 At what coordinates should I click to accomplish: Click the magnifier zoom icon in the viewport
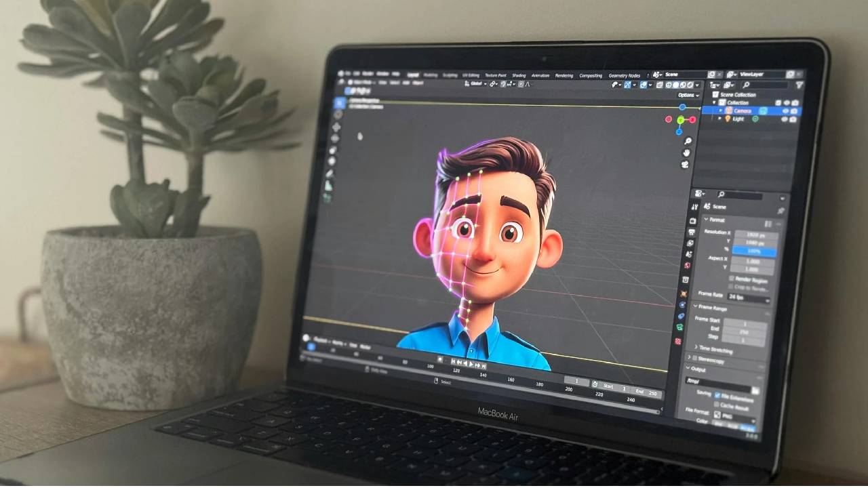[688, 141]
